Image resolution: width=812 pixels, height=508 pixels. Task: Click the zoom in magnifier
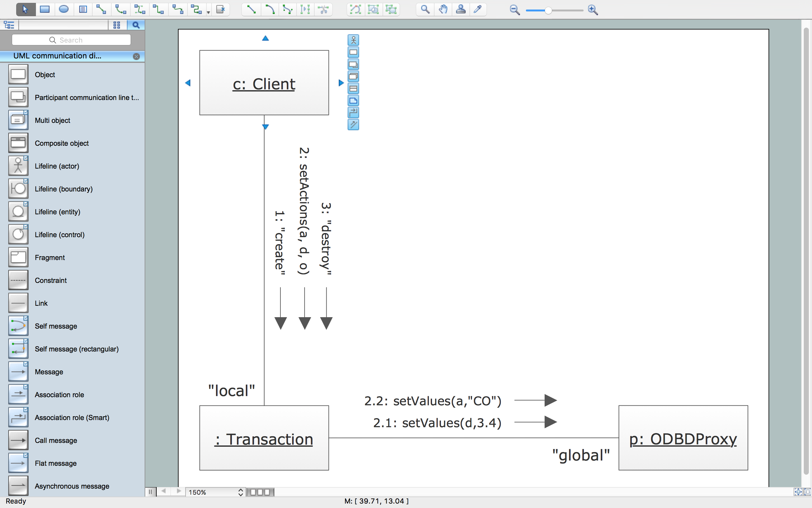(593, 10)
